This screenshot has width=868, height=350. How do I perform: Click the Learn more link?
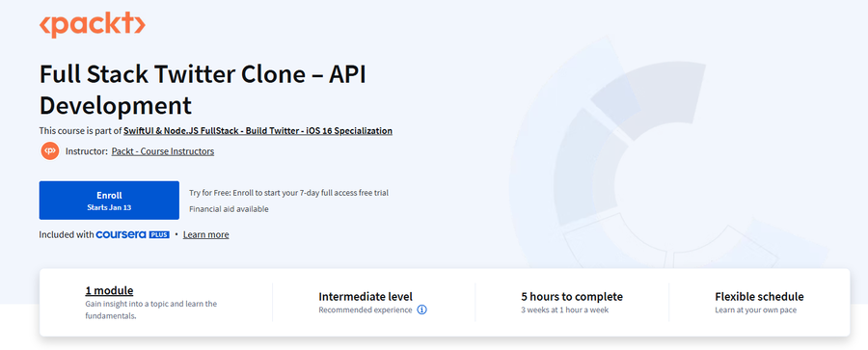click(206, 235)
